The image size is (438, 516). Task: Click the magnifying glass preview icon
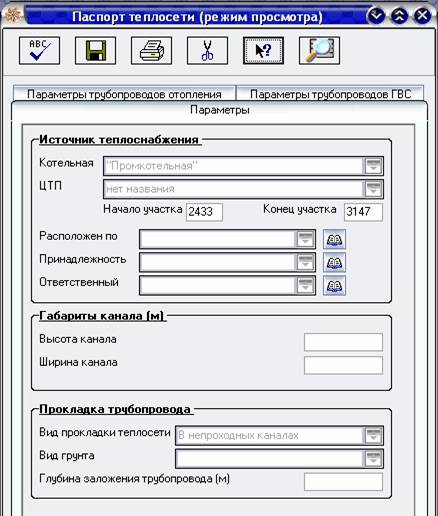pyautogui.click(x=319, y=51)
